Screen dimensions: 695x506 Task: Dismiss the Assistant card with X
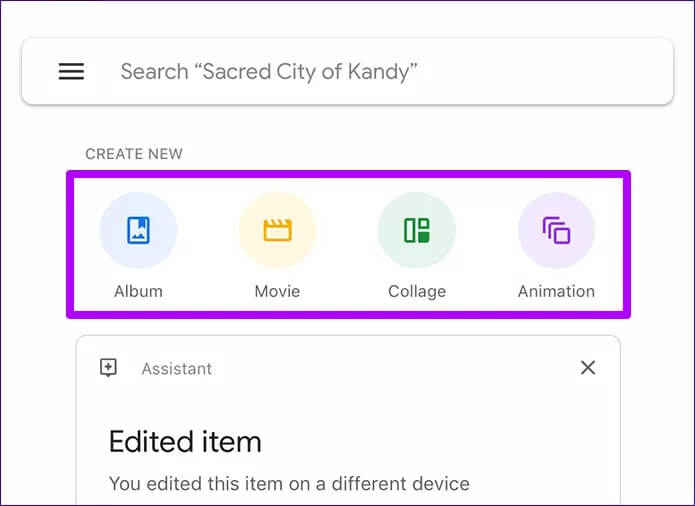pos(588,367)
